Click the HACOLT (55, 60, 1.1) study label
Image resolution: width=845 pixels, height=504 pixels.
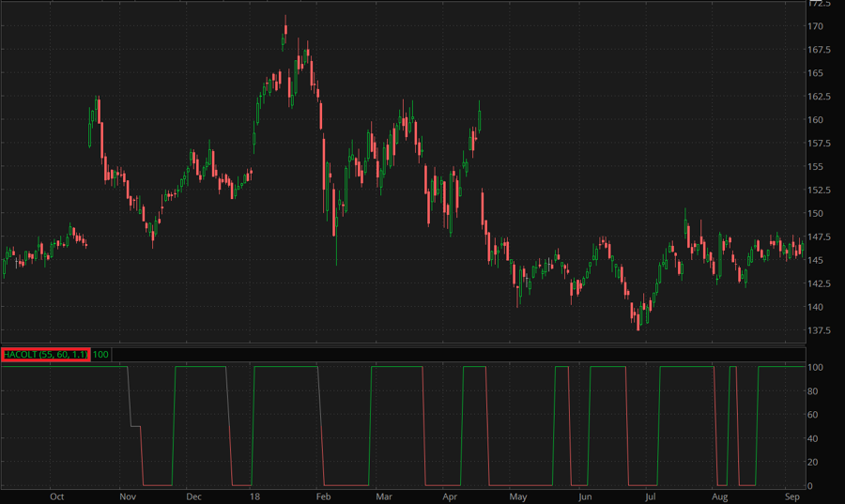pos(45,355)
